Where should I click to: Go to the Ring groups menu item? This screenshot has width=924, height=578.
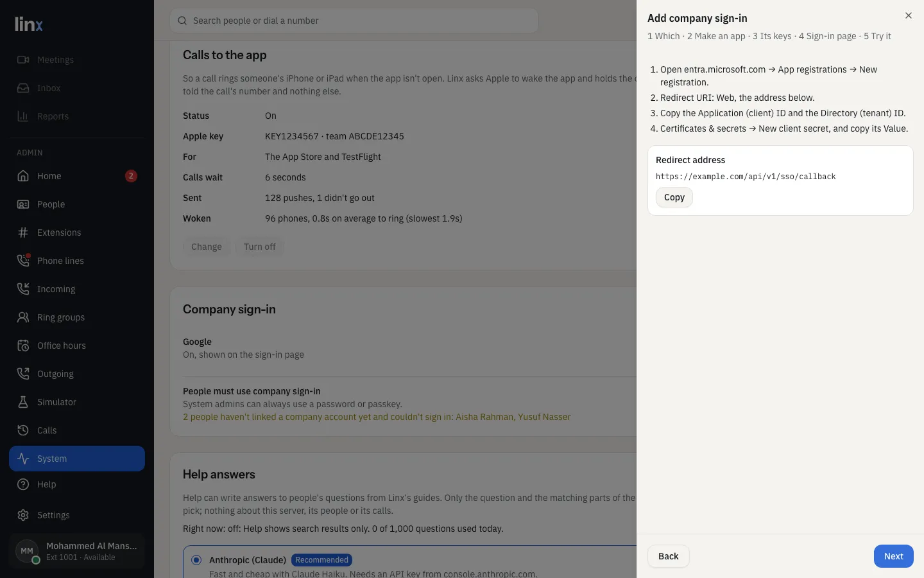tap(77, 317)
